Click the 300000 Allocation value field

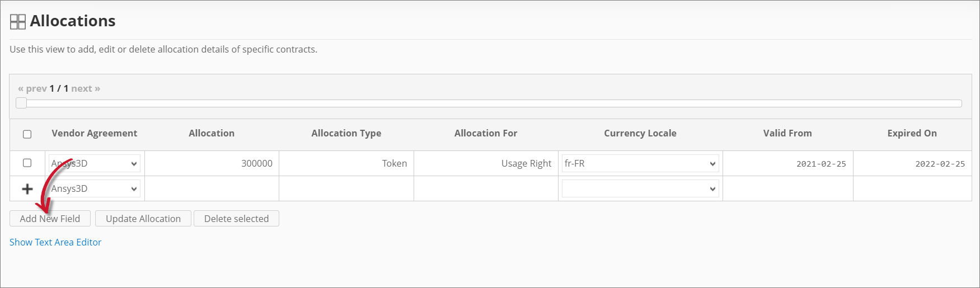click(212, 163)
